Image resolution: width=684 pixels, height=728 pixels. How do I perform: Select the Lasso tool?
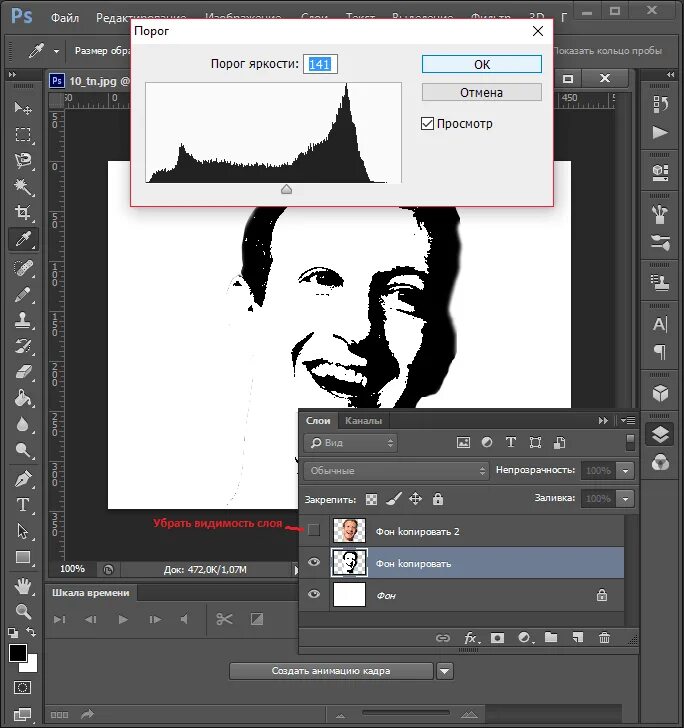click(x=22, y=161)
